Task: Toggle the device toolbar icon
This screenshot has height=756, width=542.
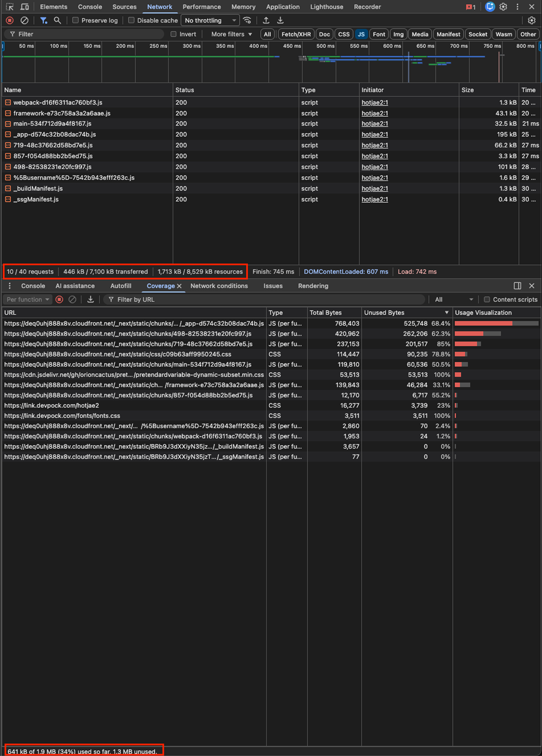Action: [25, 7]
